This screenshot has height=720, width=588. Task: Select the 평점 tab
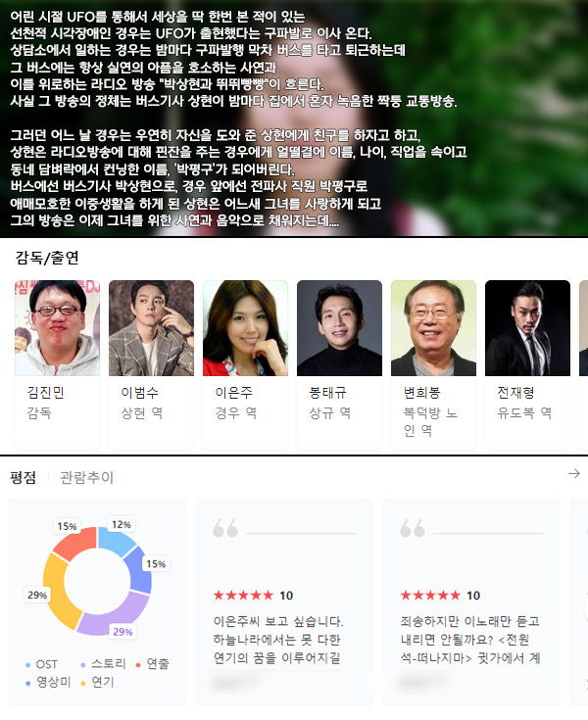pos(23,478)
